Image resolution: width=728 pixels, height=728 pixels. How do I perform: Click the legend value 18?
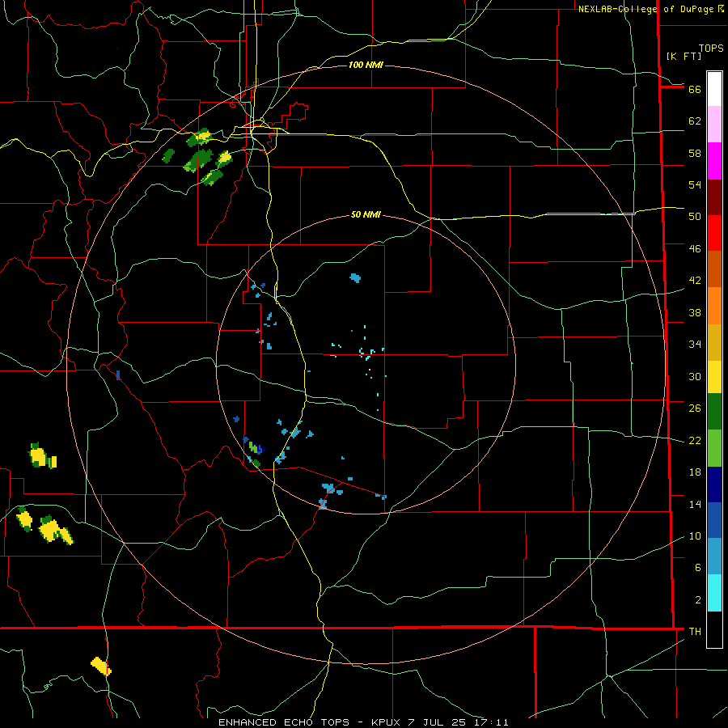point(695,472)
